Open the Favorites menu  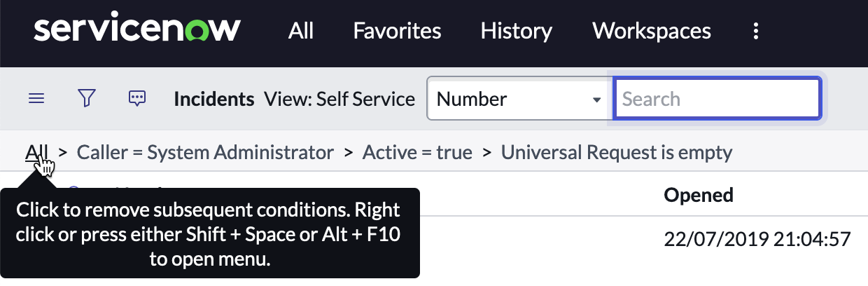click(397, 31)
